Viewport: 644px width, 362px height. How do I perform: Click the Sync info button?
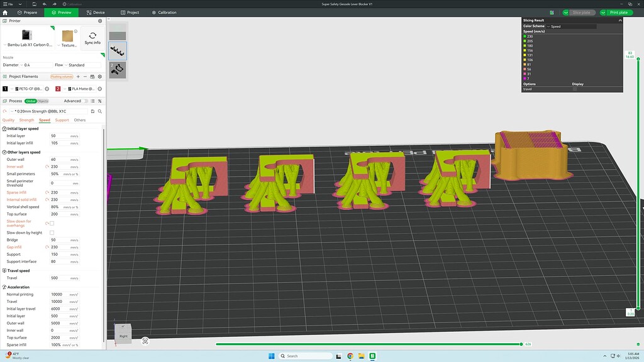pyautogui.click(x=92, y=38)
